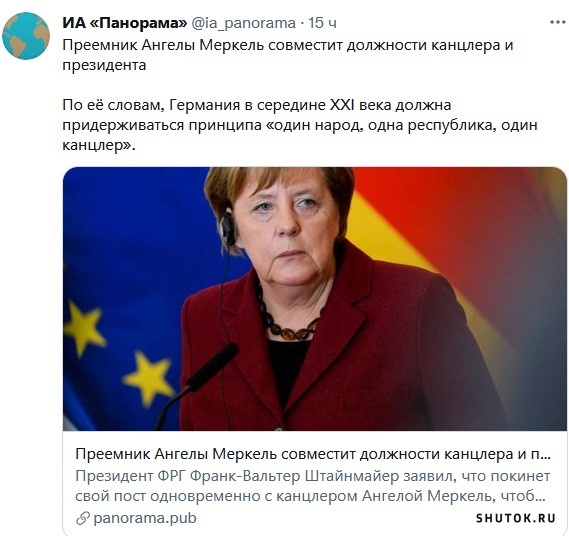Open the panorama.pub domain link

click(x=145, y=518)
